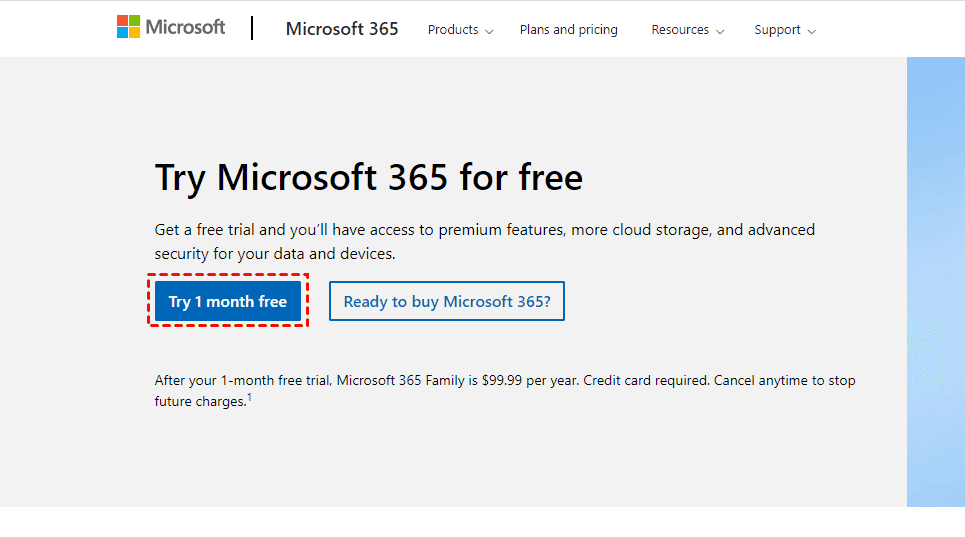Click Ready to buy Microsoft 365? button

(446, 301)
